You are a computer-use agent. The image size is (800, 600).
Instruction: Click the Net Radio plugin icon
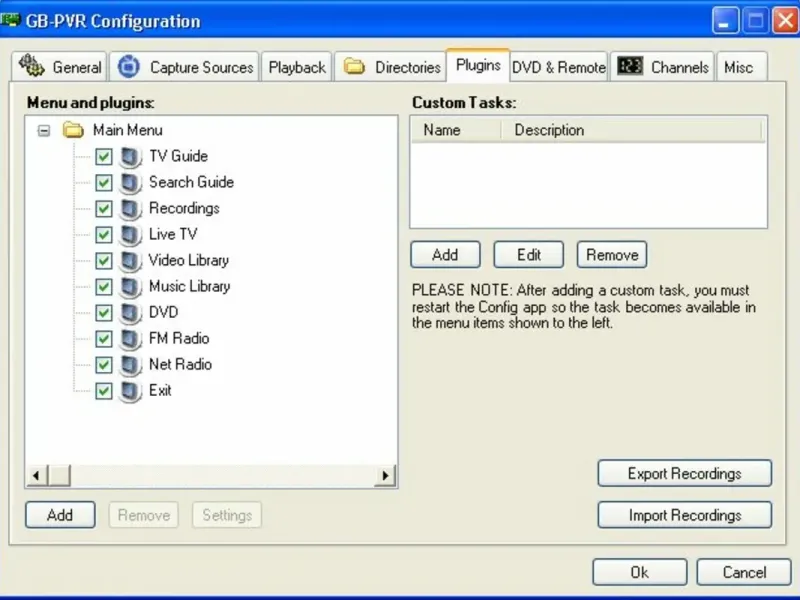pyautogui.click(x=130, y=365)
